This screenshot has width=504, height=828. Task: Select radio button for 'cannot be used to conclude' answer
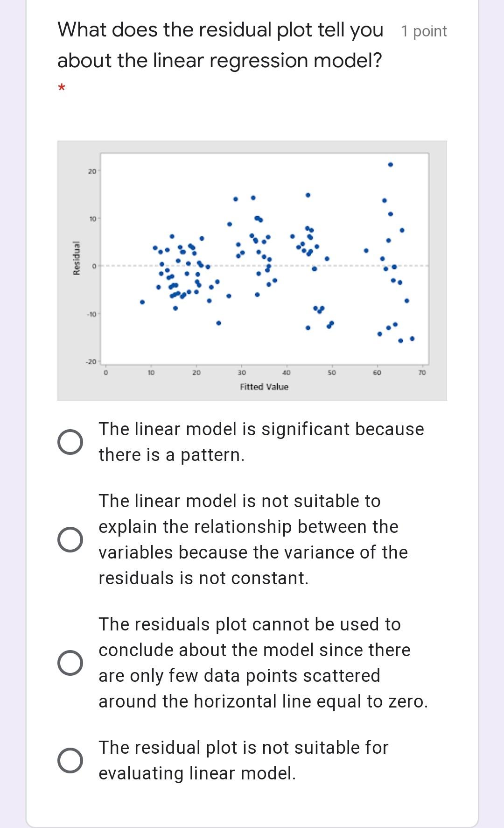point(70,663)
